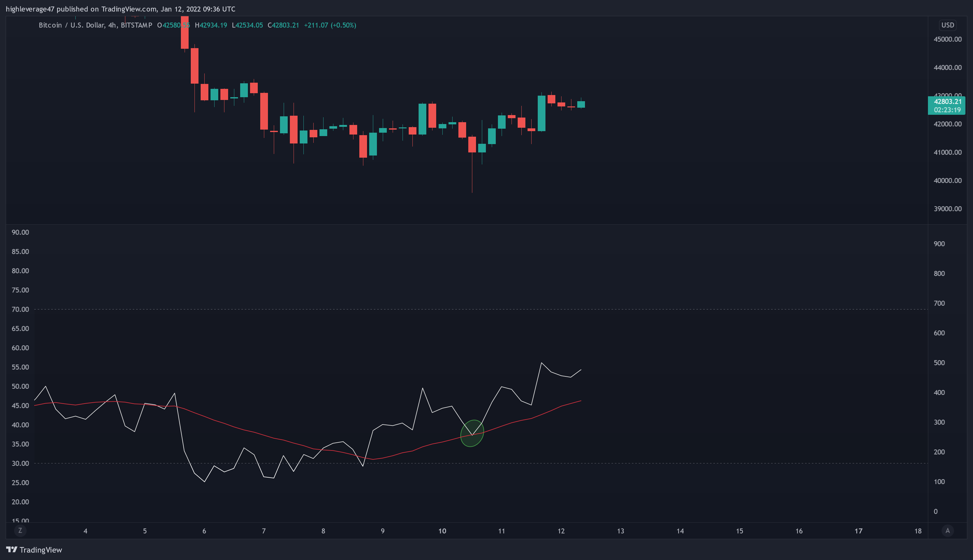Viewport: 973px width, 560px height.
Task: Click the 45000.00 price axis label
Action: point(948,39)
